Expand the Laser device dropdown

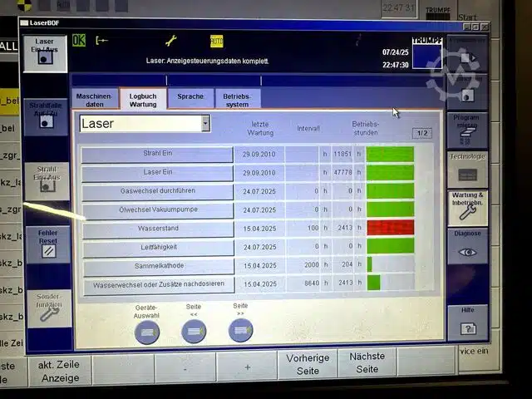[205, 123]
